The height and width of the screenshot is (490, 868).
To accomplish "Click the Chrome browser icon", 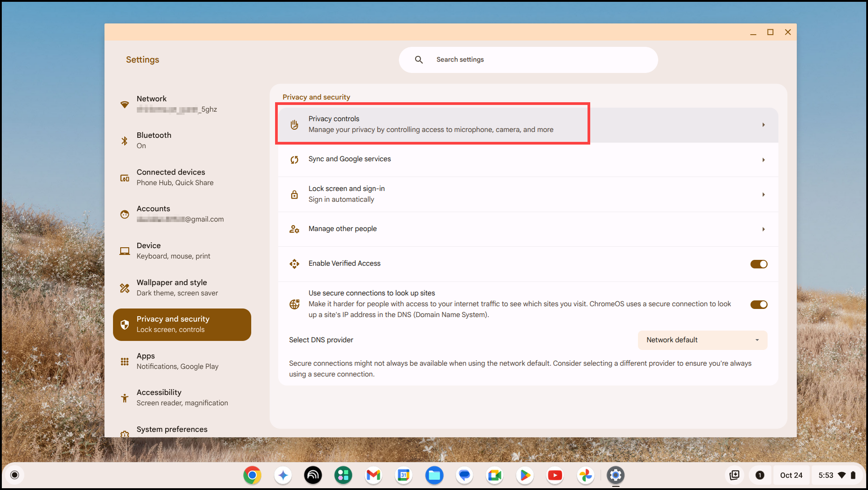I will coord(252,475).
